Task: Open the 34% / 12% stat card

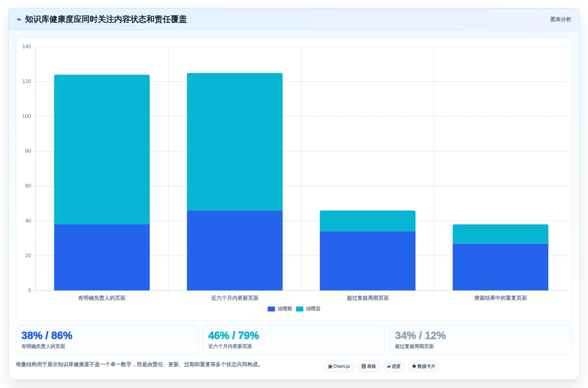Action: pos(481,340)
